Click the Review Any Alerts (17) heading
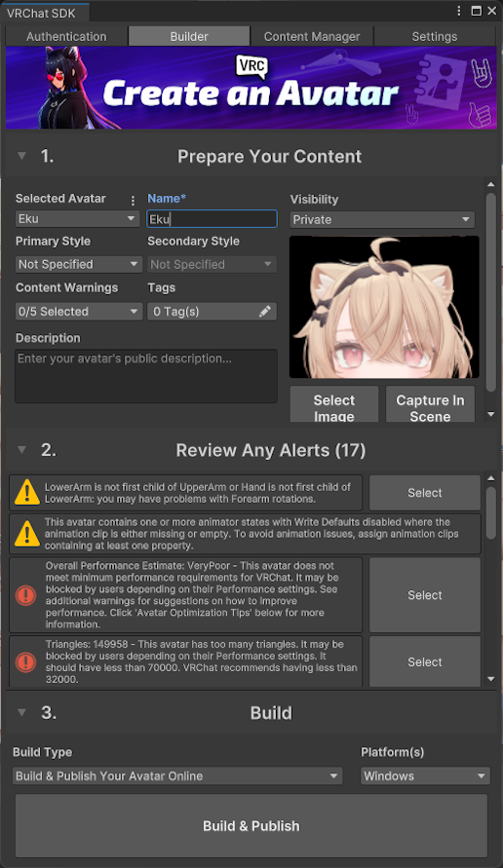 (271, 450)
